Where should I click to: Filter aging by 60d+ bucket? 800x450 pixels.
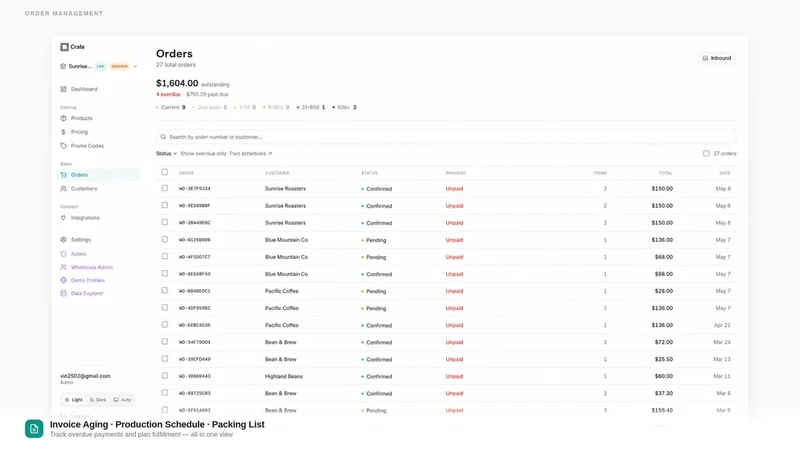pos(344,108)
